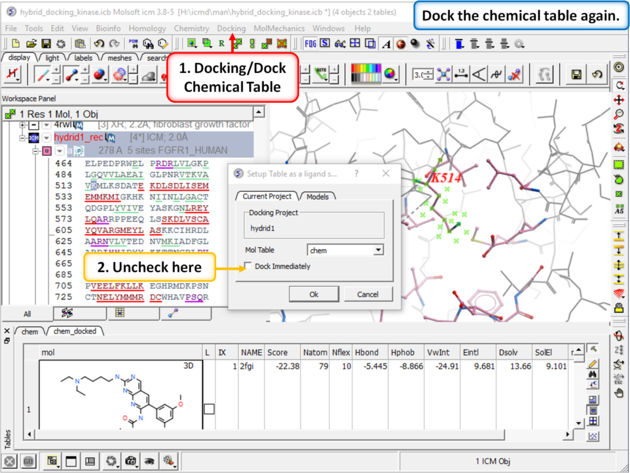Click the Save file icon in toolbar
Screen dimensions: 630x473
(x=46, y=44)
